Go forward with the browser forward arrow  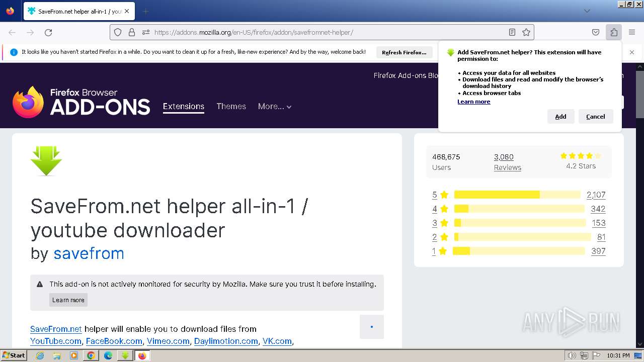pos(30,32)
